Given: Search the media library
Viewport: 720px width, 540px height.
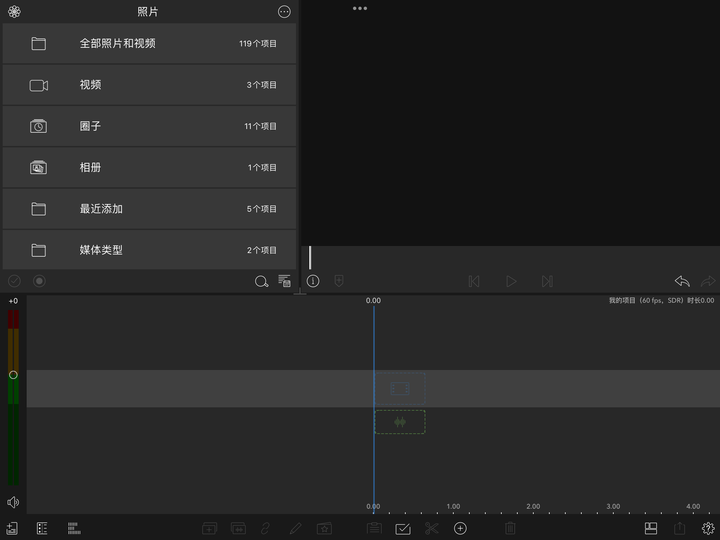Looking at the screenshot, I should [x=261, y=281].
